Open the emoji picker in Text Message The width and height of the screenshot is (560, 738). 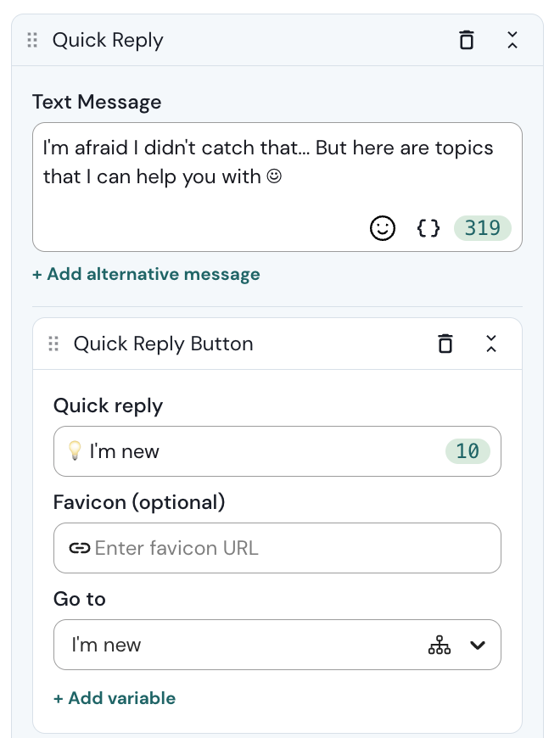pos(383,227)
